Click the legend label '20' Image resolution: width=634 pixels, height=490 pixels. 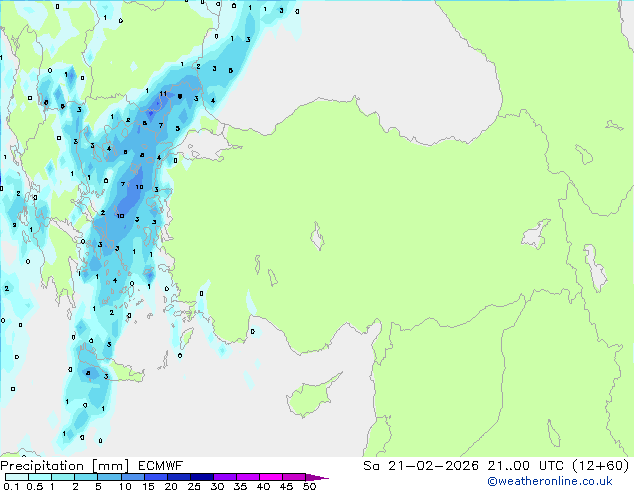171,486
